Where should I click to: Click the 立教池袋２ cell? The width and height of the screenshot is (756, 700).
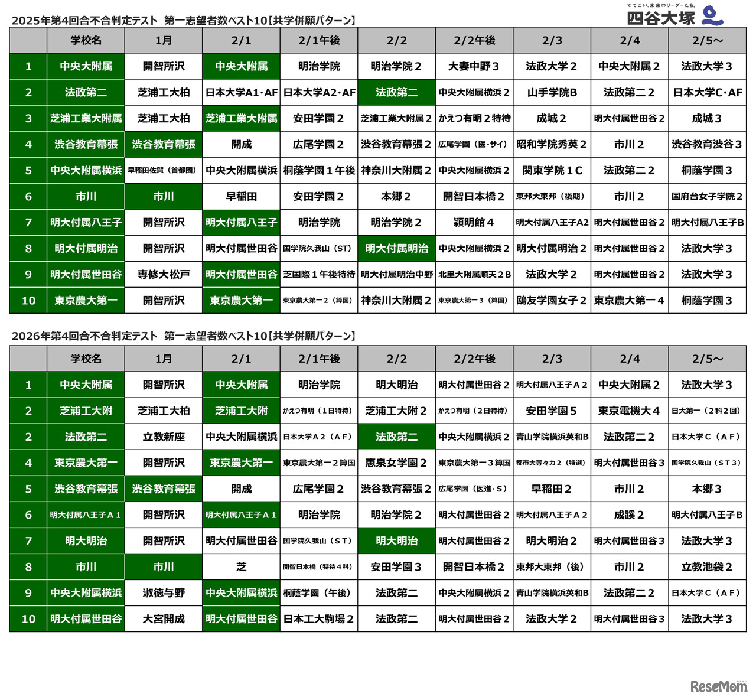tap(708, 566)
